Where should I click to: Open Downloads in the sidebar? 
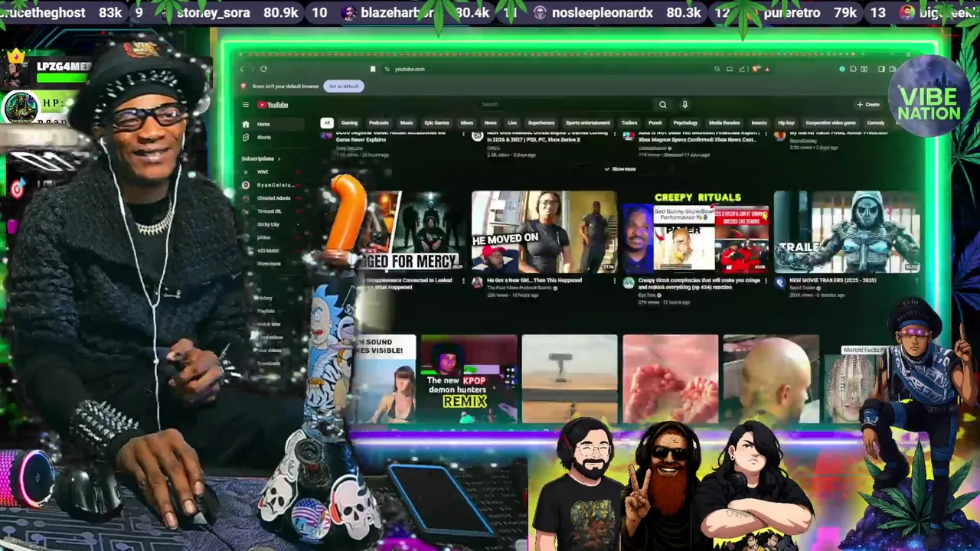point(269,363)
